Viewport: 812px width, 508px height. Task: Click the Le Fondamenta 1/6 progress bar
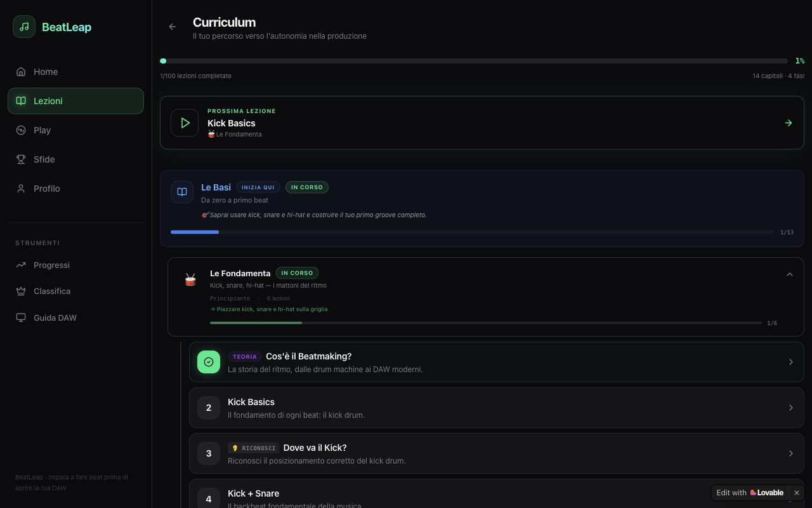486,323
